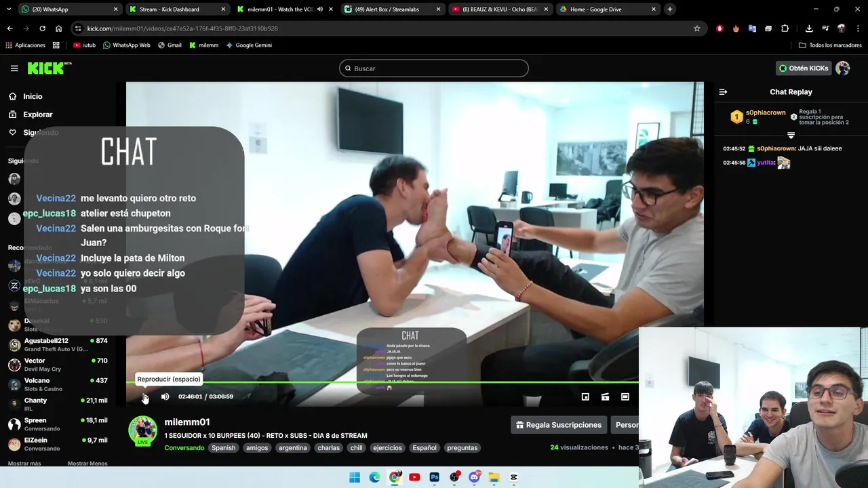
Task: Open Agustabell212 channel in sidebar
Action: [58, 344]
